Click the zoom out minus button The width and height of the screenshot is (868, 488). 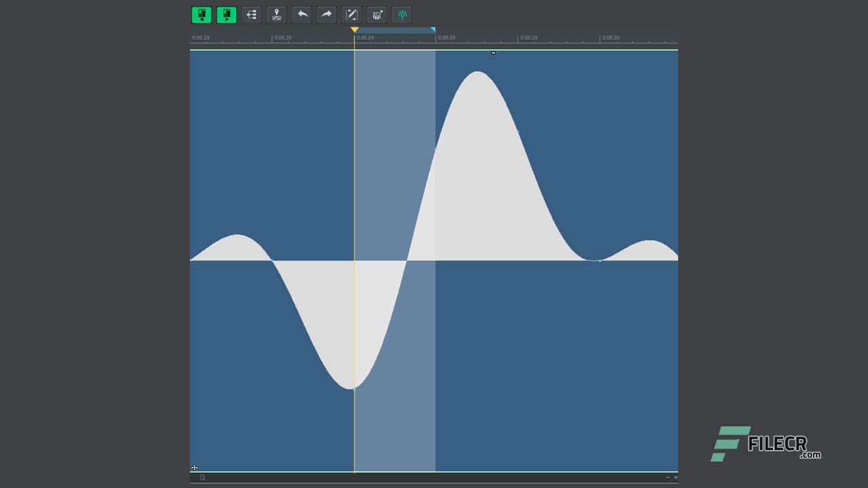(668, 476)
